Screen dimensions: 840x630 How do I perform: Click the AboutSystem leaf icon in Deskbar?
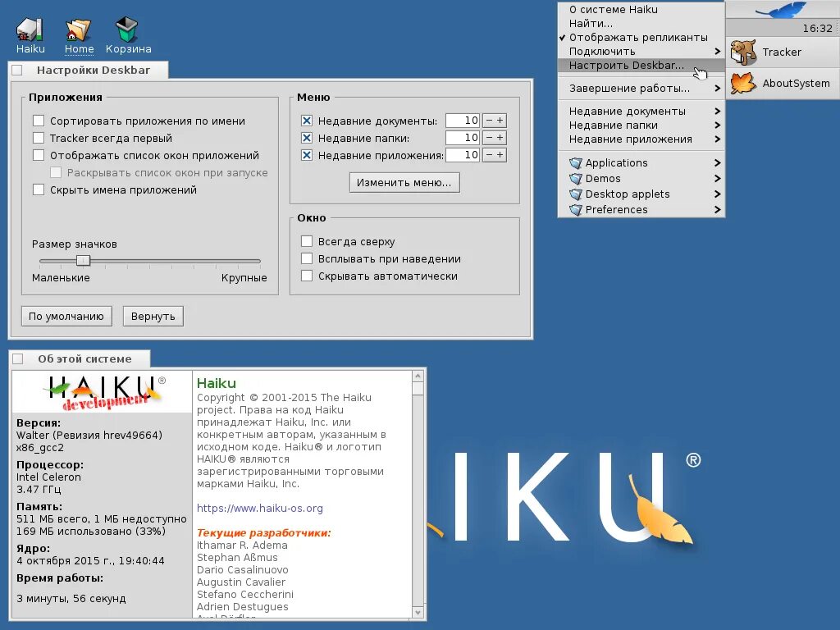(743, 83)
